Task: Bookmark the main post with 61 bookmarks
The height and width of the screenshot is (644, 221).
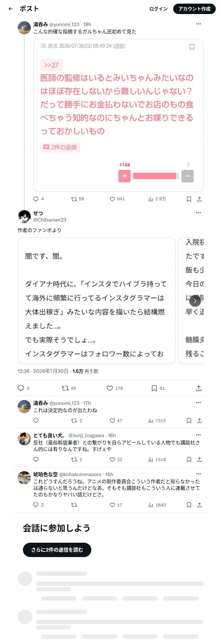Action: (158, 388)
